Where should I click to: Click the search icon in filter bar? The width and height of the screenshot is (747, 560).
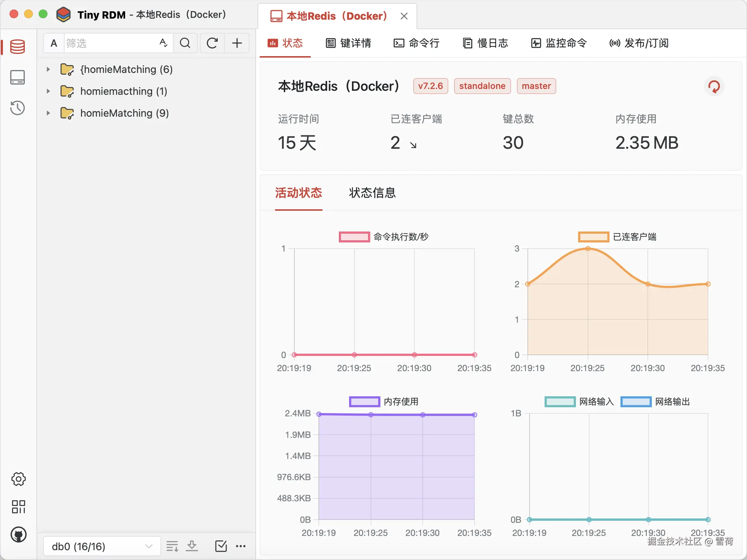pyautogui.click(x=185, y=43)
